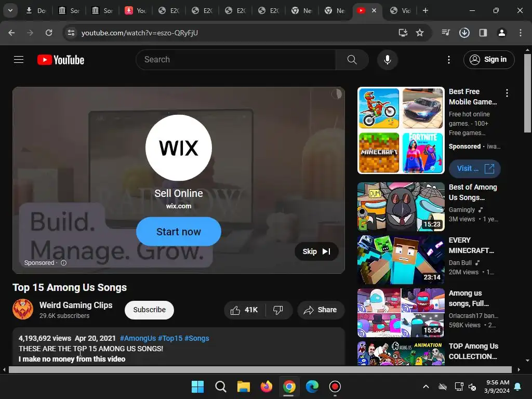Open TOP Among Us COLLECTION video
Viewport: 532px width, 399px height.
pyautogui.click(x=401, y=353)
